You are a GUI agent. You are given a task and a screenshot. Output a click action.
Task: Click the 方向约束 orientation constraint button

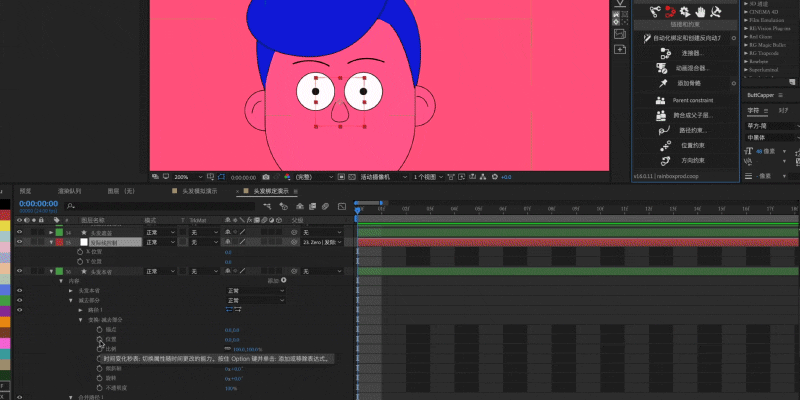pyautogui.click(x=685, y=161)
